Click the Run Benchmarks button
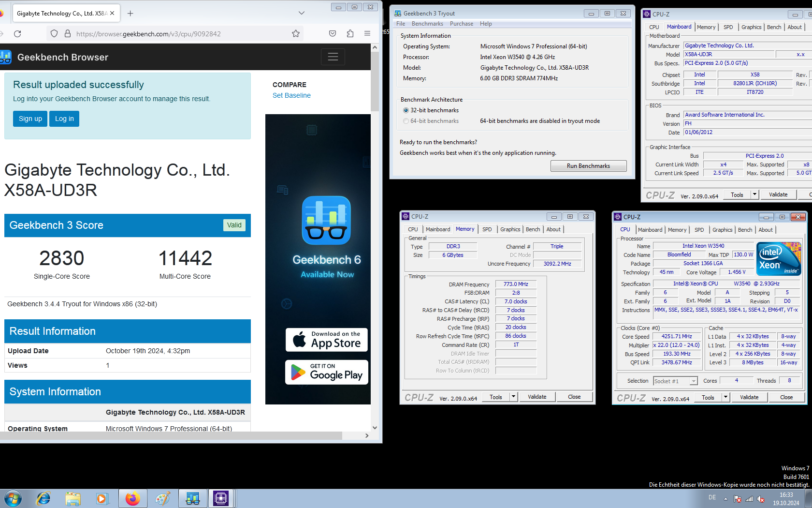The height and width of the screenshot is (508, 812). [x=588, y=166]
